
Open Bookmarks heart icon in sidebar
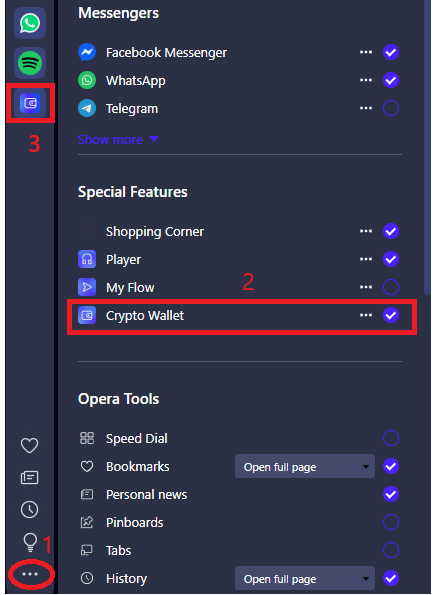[x=29, y=445]
